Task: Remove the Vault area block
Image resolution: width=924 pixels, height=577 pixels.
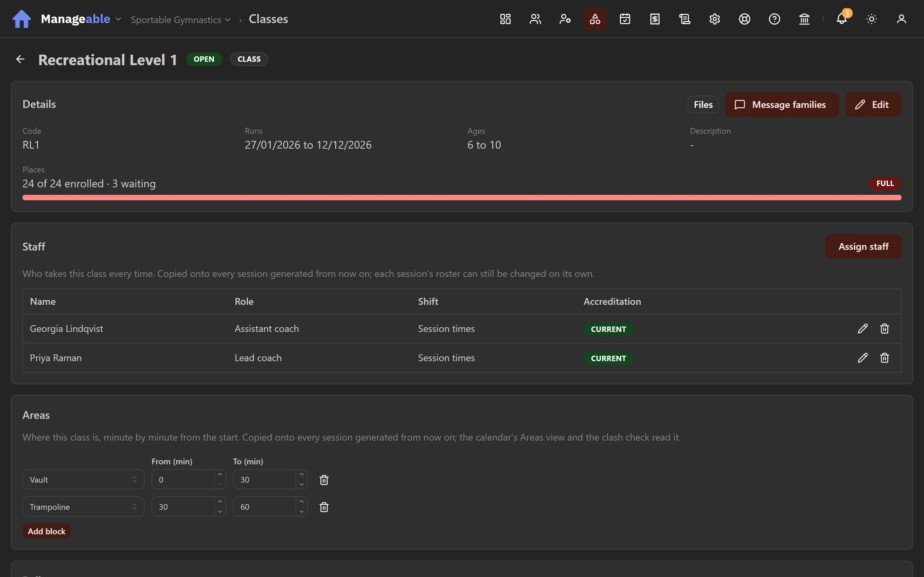Action: point(324,480)
